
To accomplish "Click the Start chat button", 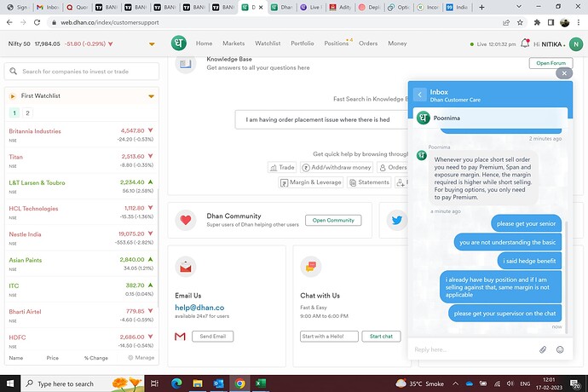I will 381,337.
